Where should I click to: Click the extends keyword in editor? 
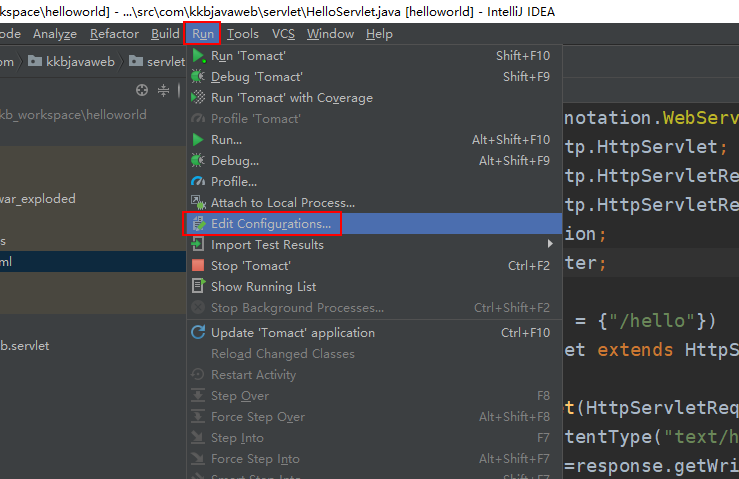click(635, 350)
